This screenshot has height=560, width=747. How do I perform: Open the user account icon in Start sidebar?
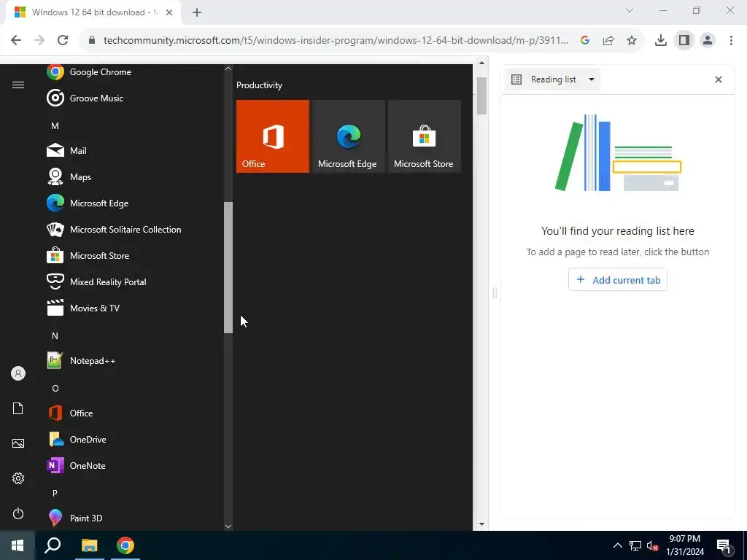click(18, 373)
